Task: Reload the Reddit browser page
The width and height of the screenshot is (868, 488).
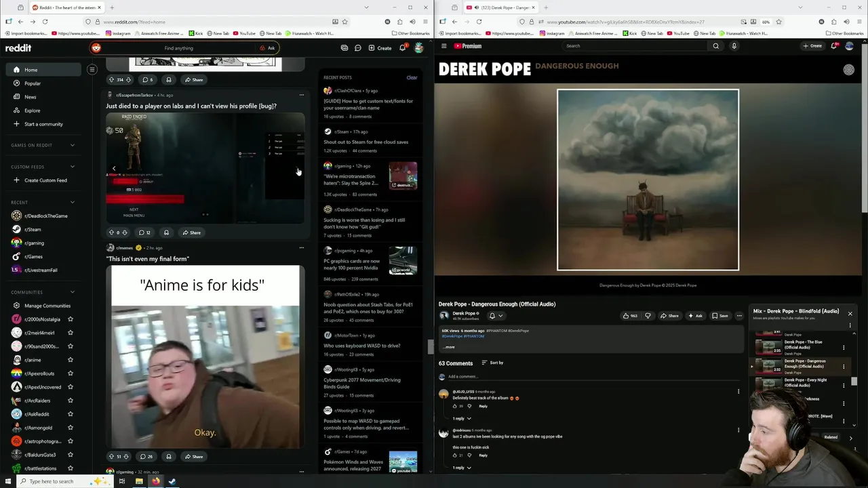Action: (45, 22)
